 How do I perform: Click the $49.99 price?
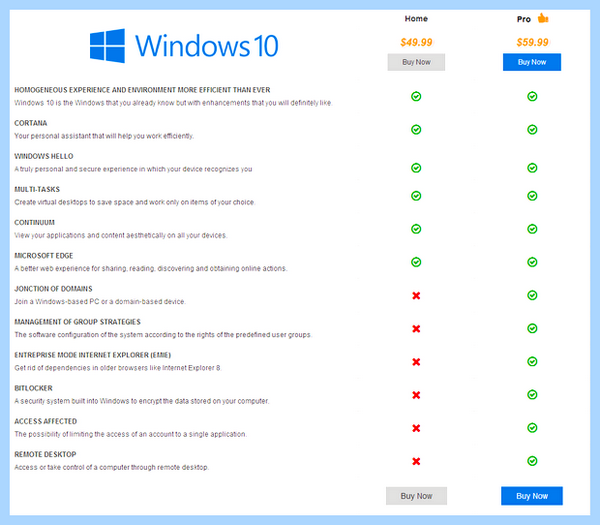tap(416, 42)
